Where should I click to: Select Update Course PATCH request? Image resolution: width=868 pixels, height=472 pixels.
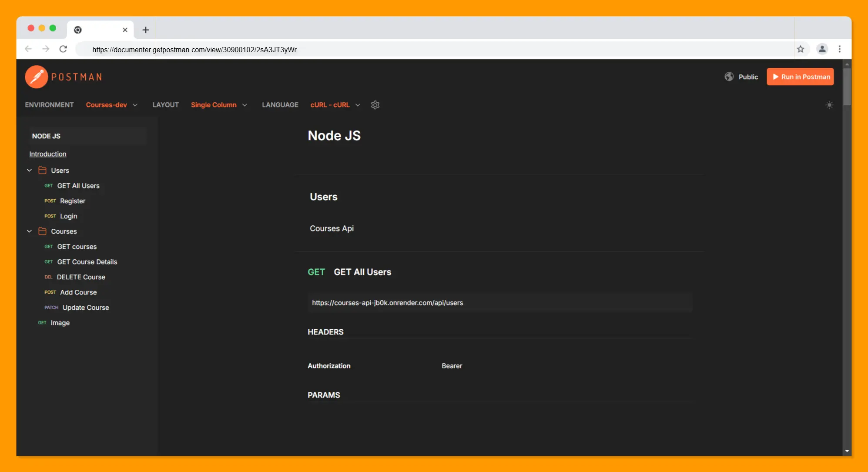click(x=86, y=308)
